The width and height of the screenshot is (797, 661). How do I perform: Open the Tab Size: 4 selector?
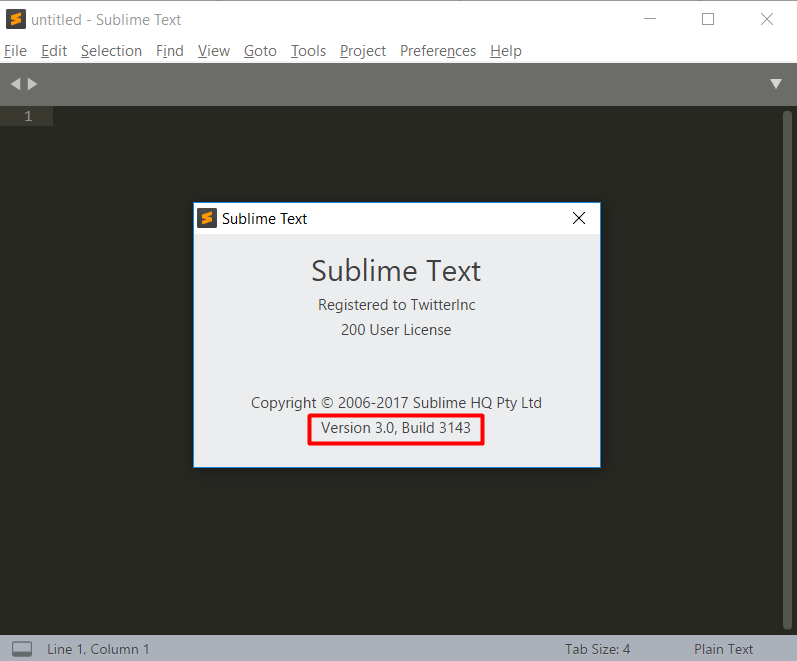[597, 649]
